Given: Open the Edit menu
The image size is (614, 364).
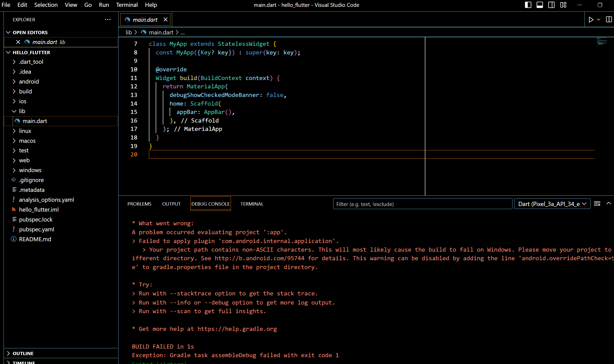Looking at the screenshot, I should point(22,5).
